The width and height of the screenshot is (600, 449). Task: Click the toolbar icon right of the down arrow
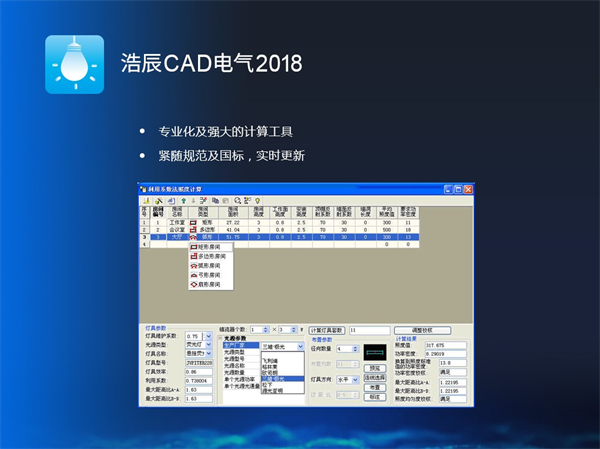[x=203, y=201]
